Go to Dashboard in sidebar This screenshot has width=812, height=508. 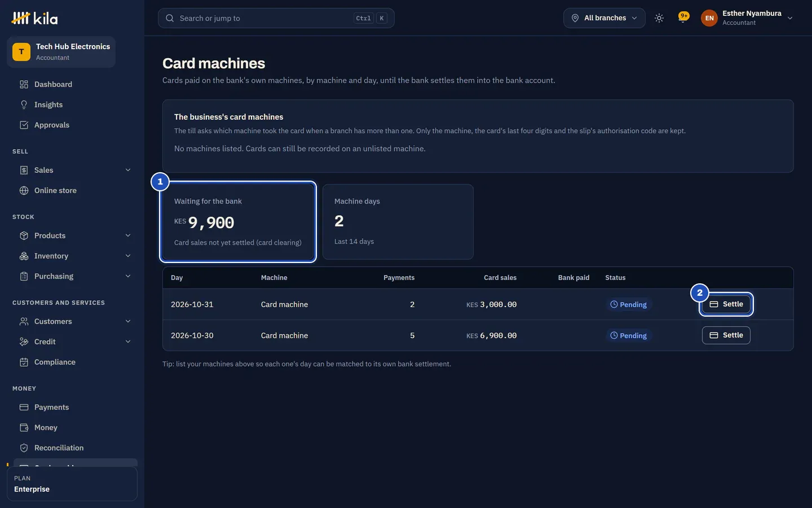72,84
